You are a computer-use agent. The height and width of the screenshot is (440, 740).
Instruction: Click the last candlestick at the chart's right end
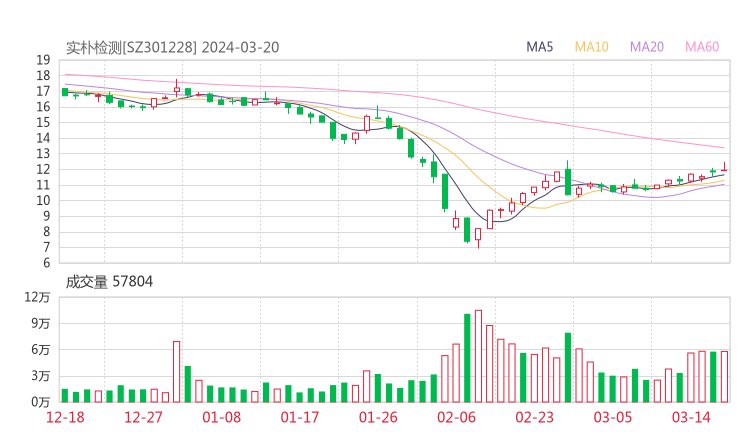(x=724, y=167)
